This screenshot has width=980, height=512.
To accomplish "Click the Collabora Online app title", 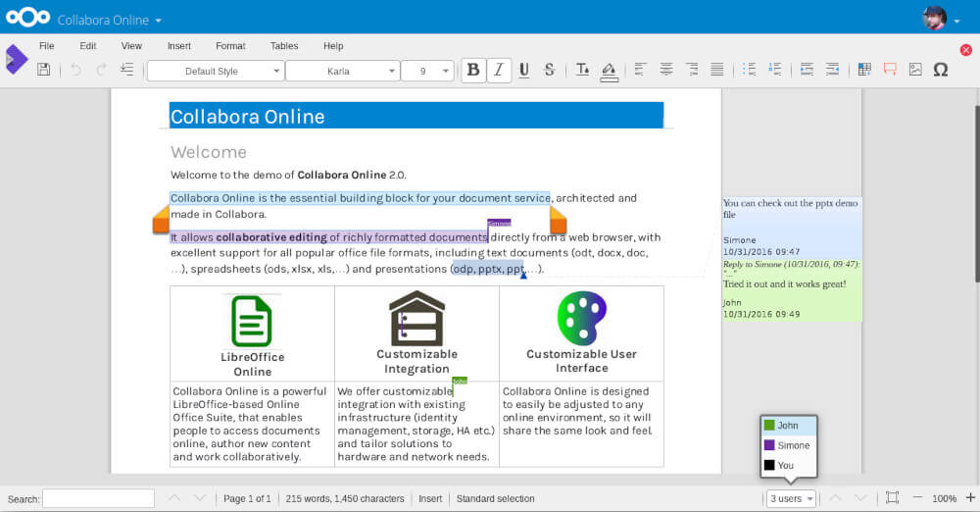I will (x=103, y=20).
